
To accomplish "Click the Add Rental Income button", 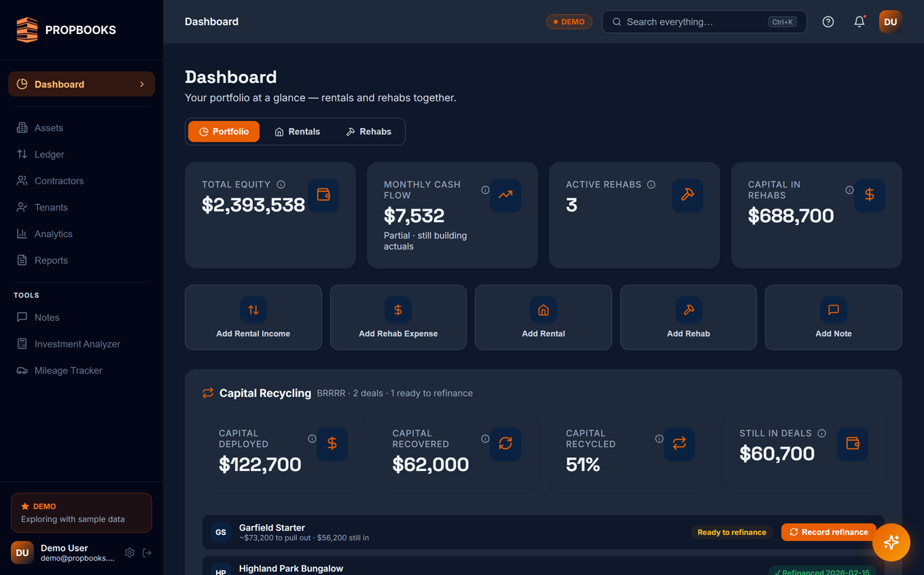I will point(253,317).
